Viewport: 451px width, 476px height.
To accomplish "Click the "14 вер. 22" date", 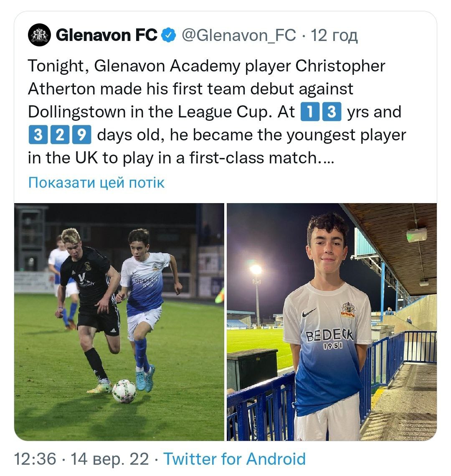I will (110, 459).
